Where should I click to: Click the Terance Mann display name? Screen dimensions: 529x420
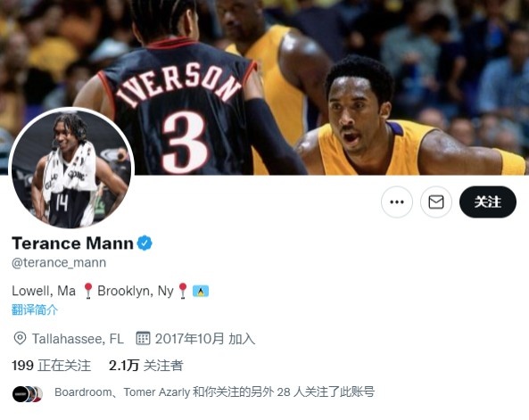(72, 243)
